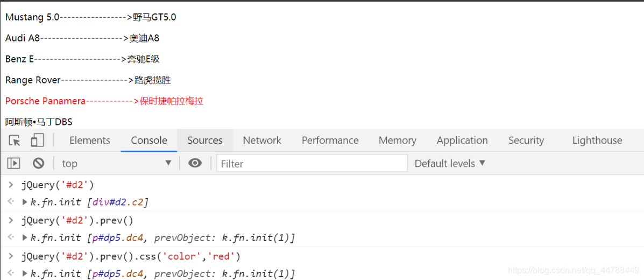Open the Security tab

click(x=526, y=140)
